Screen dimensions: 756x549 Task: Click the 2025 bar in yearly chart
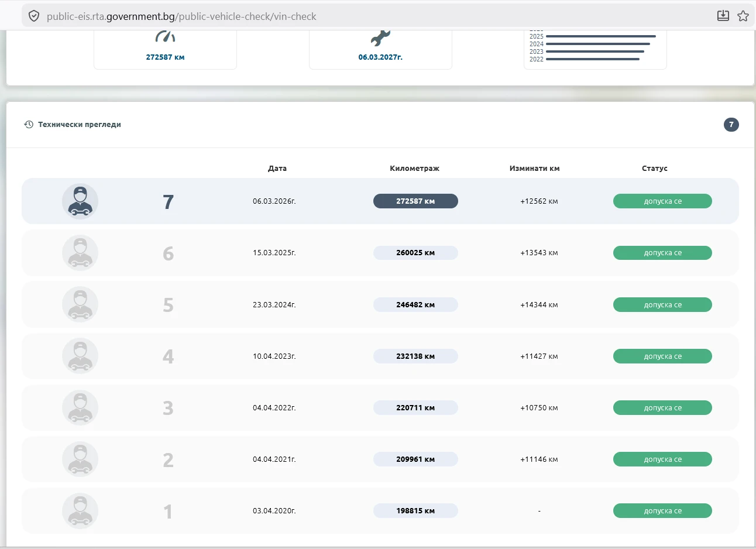click(600, 36)
